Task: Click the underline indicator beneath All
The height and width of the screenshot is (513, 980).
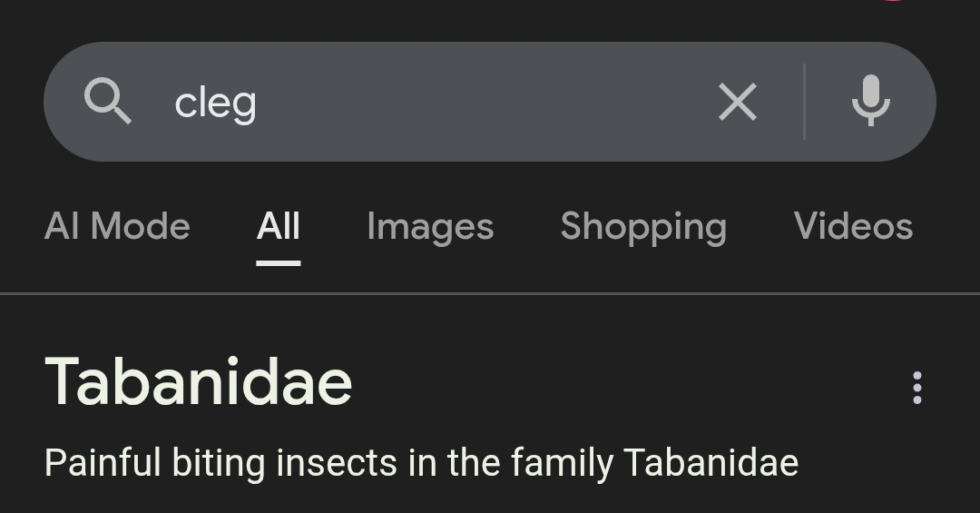Action: [x=278, y=262]
